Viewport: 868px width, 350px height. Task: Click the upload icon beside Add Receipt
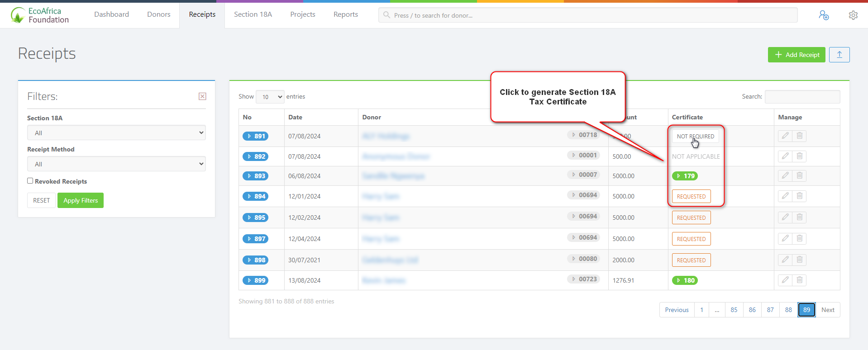click(839, 55)
